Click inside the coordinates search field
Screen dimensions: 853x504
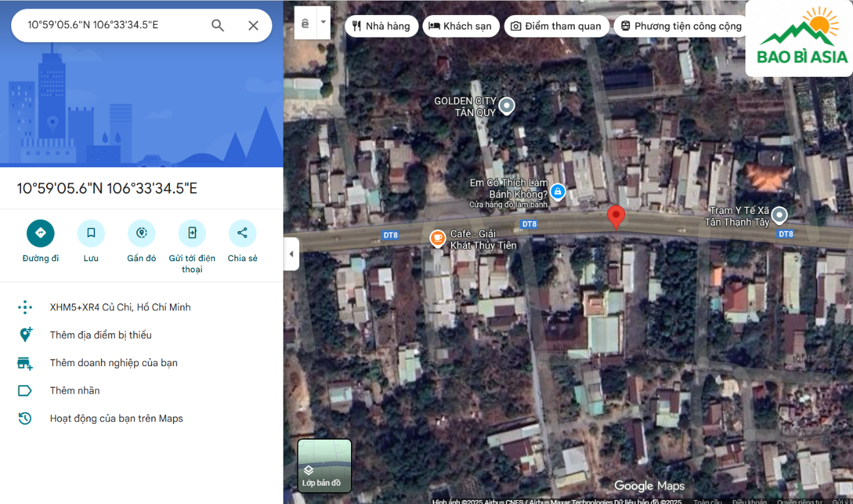(x=112, y=26)
